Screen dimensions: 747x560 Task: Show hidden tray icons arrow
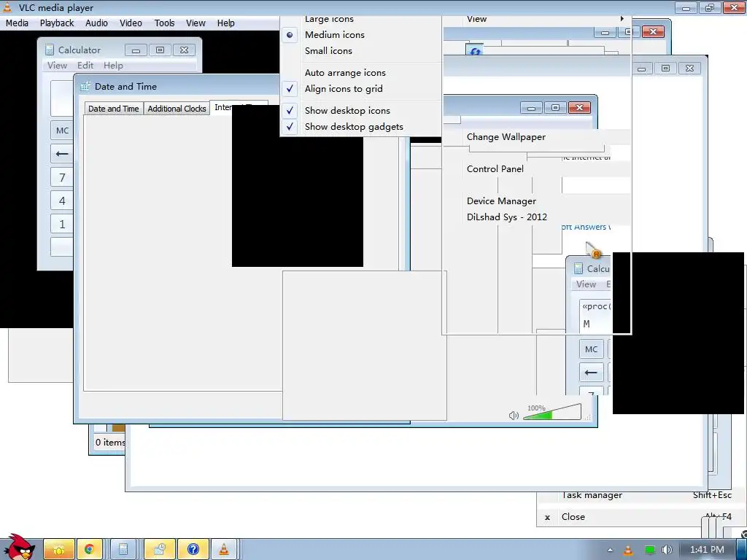(x=611, y=550)
